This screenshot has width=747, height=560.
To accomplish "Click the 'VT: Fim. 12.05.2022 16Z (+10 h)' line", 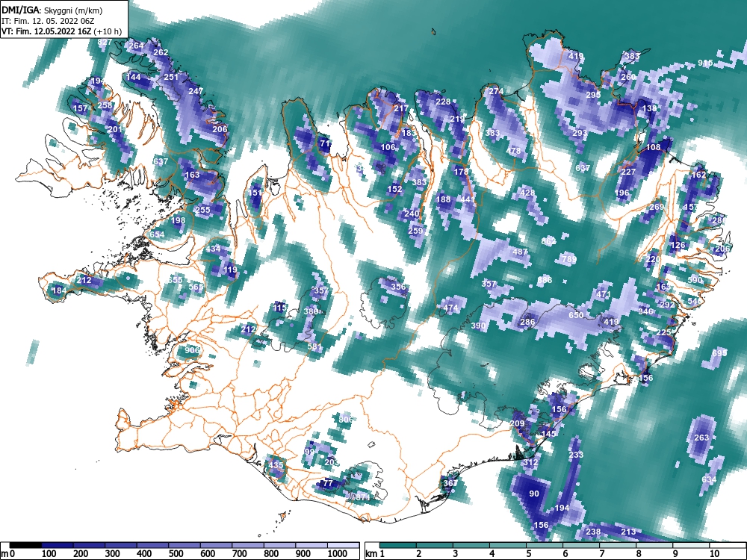I will (x=61, y=32).
